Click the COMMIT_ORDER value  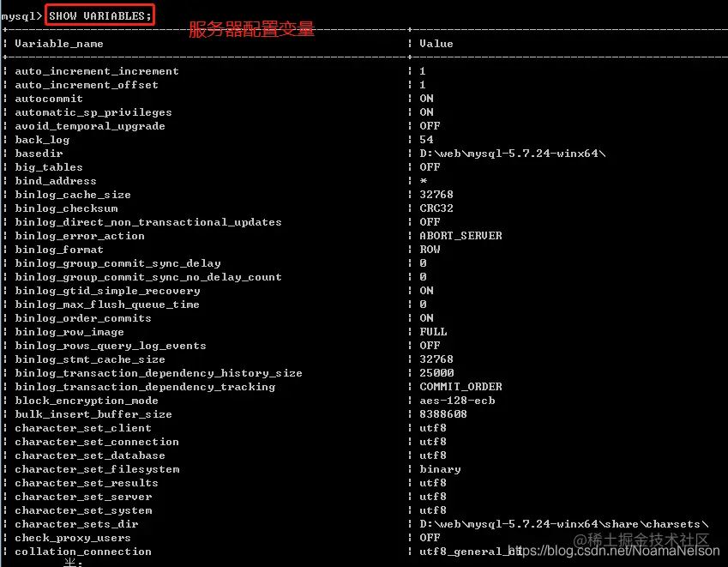(460, 387)
